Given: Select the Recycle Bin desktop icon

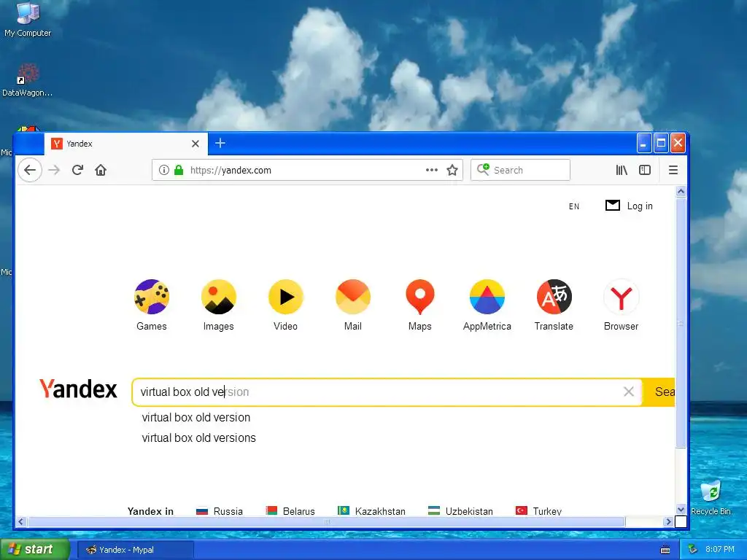Looking at the screenshot, I should click(711, 497).
